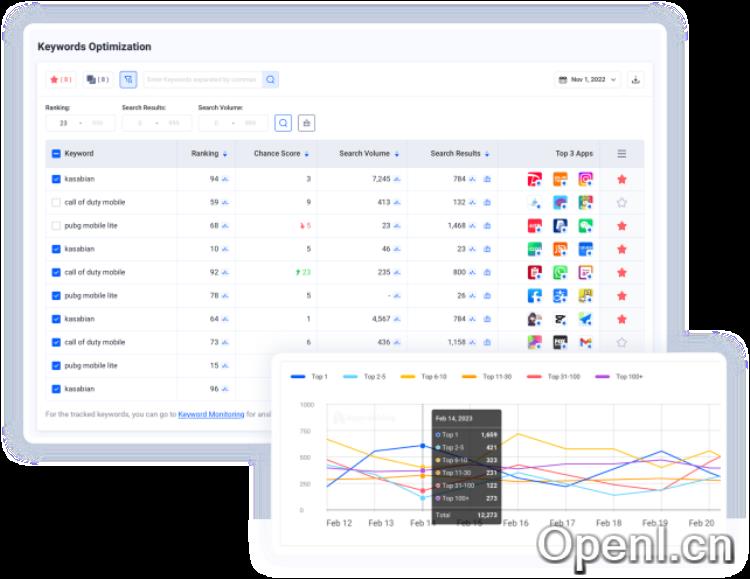This screenshot has width=750, height=579.
Task: Click the red star favorites counter
Action: 60,79
